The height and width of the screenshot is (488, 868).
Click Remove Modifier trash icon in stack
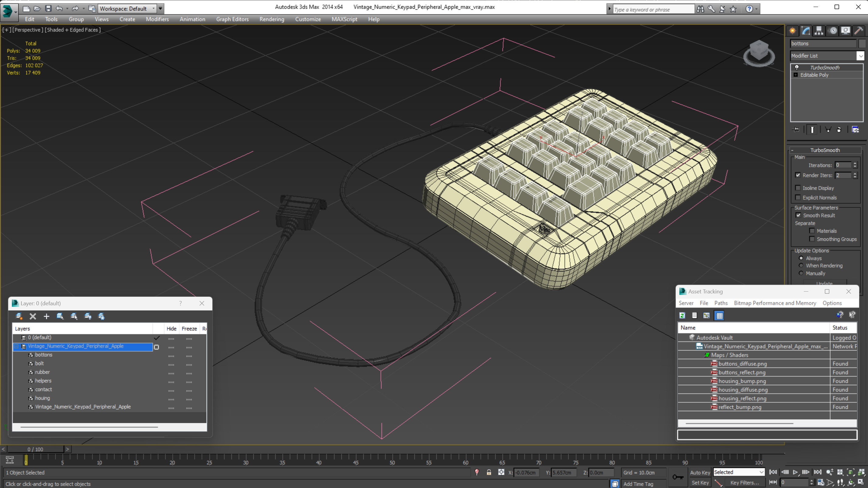click(x=839, y=130)
